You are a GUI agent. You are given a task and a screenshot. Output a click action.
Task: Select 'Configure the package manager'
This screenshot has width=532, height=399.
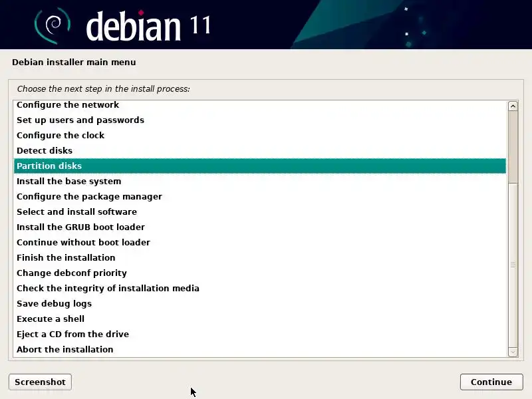click(x=260, y=196)
